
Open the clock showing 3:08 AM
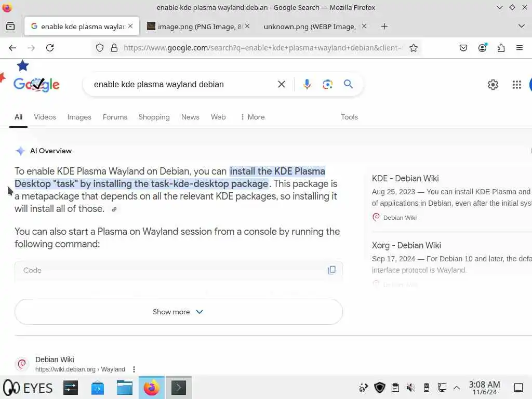click(484, 388)
